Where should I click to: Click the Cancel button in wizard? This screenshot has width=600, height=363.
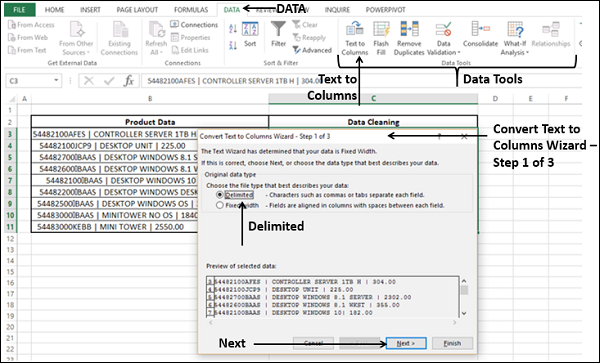[313, 343]
